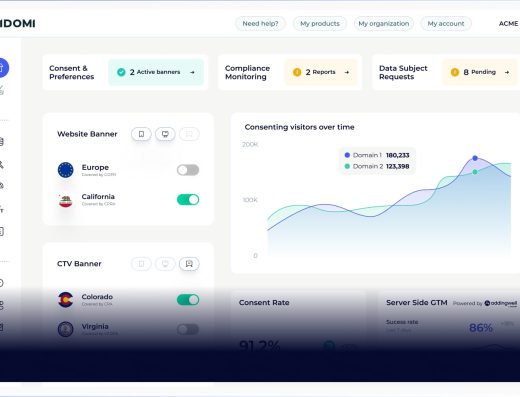Open the 2 Reports button
This screenshot has height=397, width=520.
[321, 72]
